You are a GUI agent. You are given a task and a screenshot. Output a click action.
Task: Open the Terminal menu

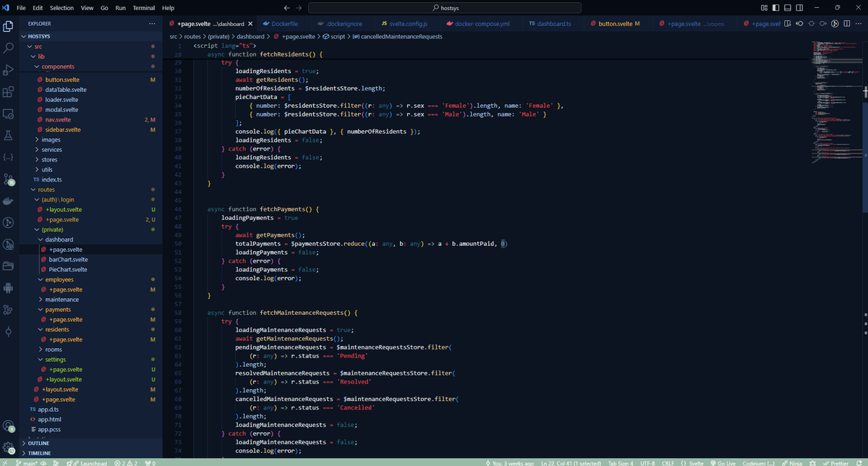(x=144, y=7)
